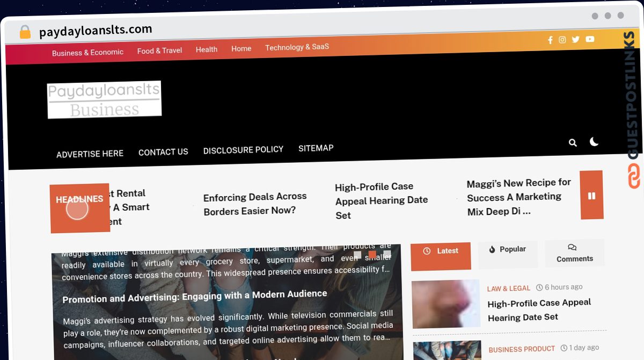Toggle dark mode moon icon

(594, 142)
